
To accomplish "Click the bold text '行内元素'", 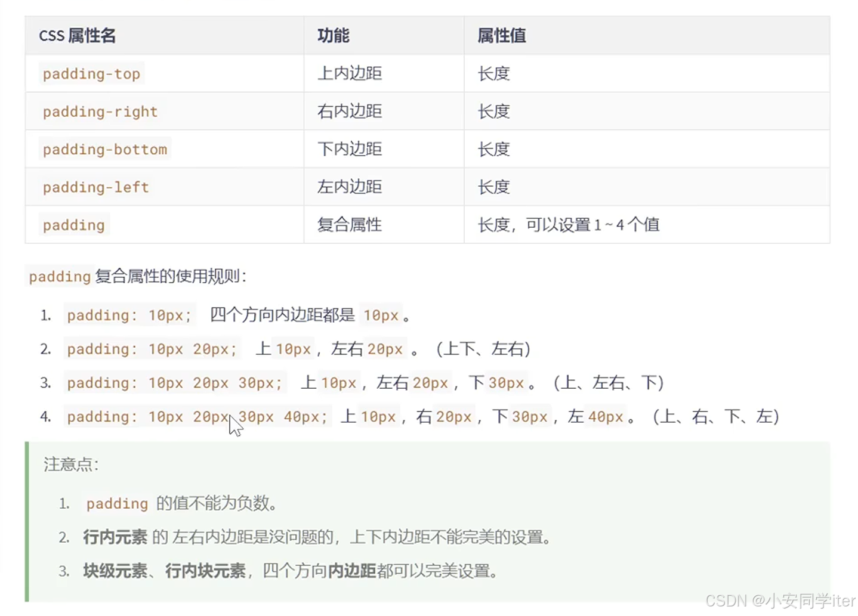I will [x=115, y=537].
